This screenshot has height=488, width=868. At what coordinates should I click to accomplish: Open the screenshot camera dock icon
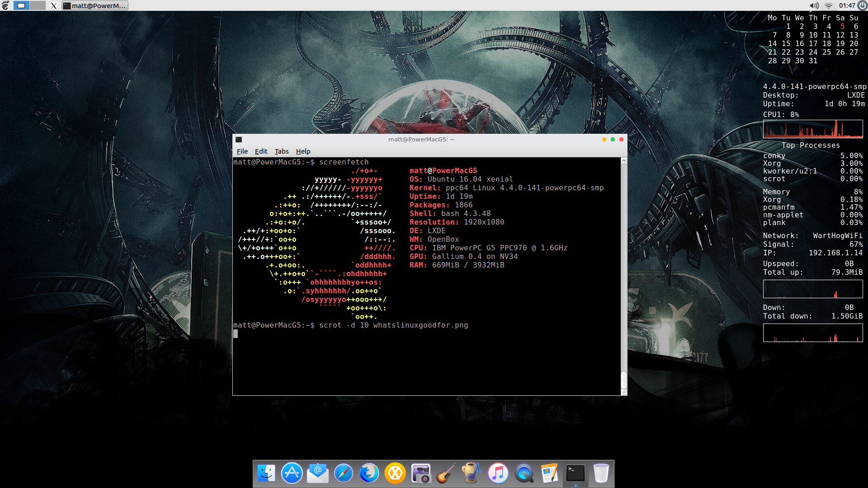pos(421,473)
